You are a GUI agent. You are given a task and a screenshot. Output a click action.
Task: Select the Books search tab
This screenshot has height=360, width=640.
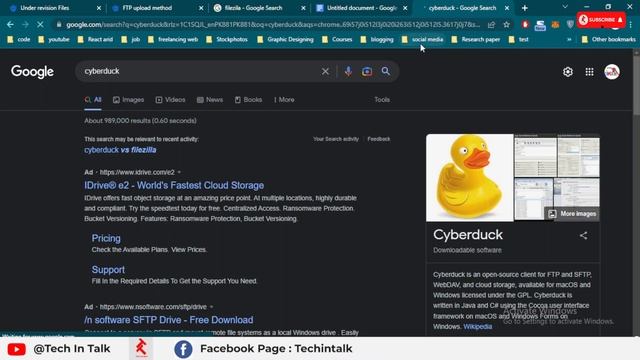248,100
